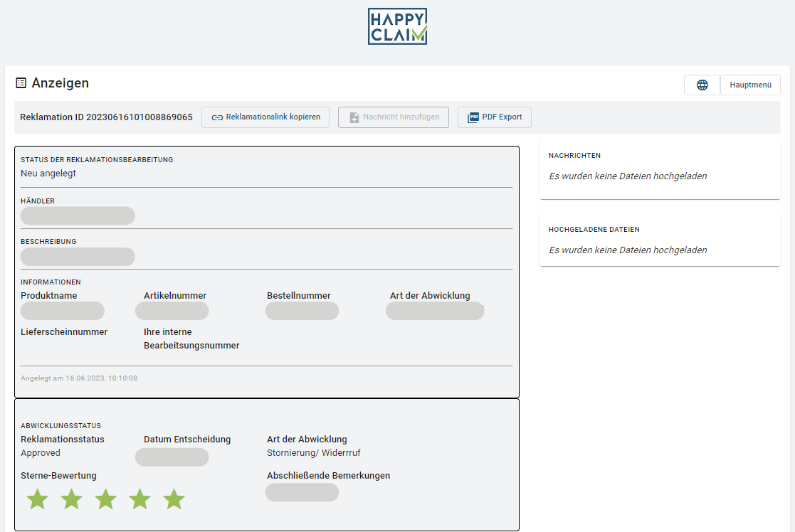Open the globe language selector
This screenshot has width=795, height=532.
click(x=702, y=85)
